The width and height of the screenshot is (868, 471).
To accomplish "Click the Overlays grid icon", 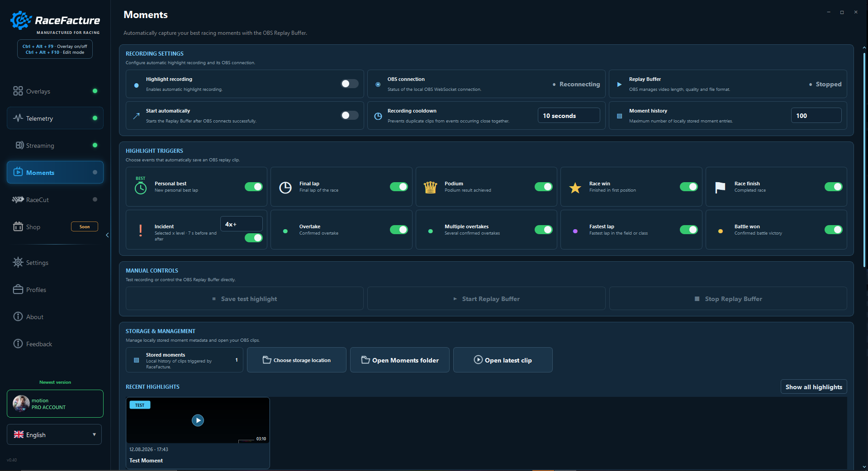I will pos(18,91).
